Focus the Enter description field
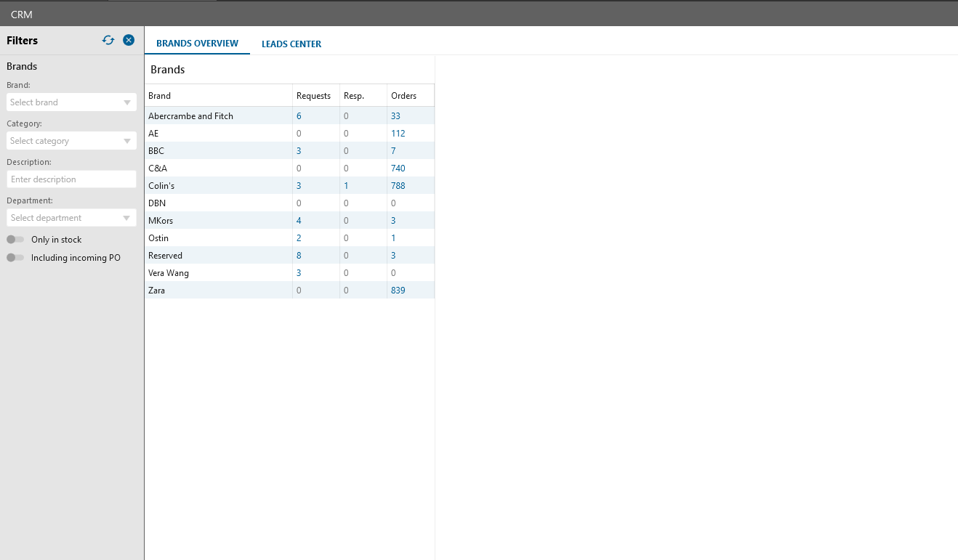 pos(71,179)
